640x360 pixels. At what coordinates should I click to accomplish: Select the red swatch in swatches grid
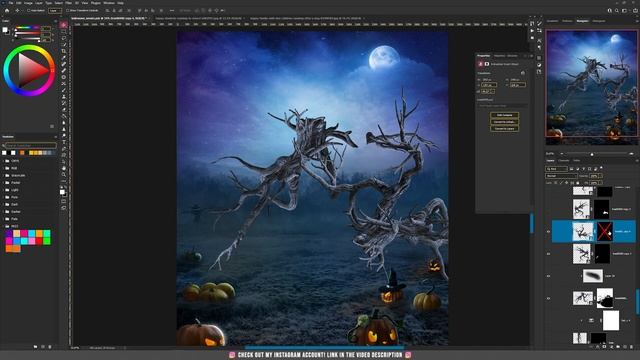pos(39,241)
